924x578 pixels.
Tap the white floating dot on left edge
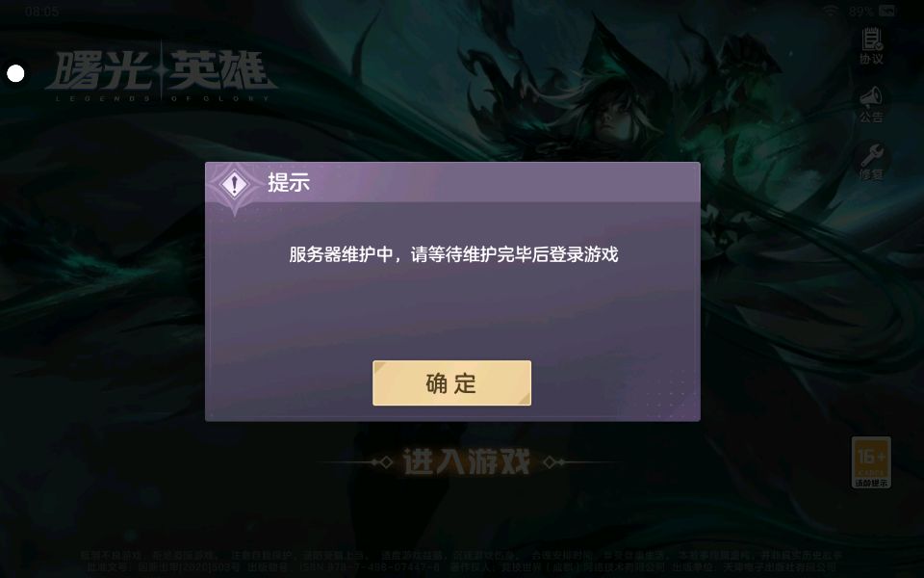coord(16,74)
